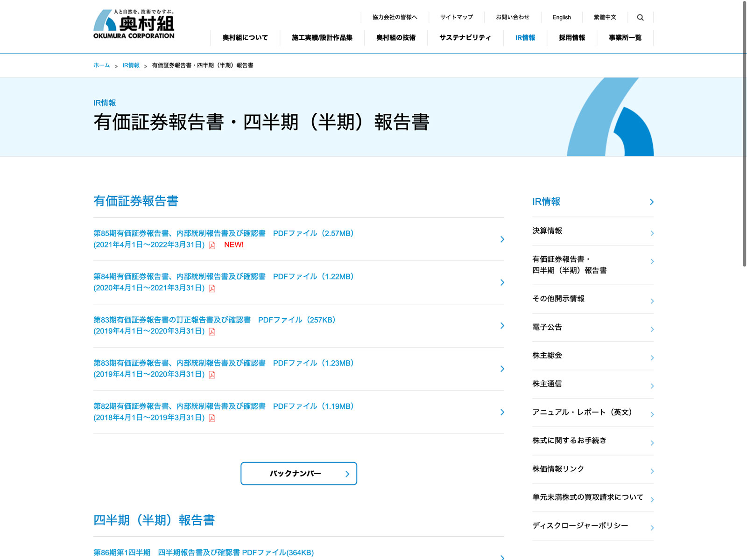Switch site language to English
The image size is (747, 560).
[561, 17]
